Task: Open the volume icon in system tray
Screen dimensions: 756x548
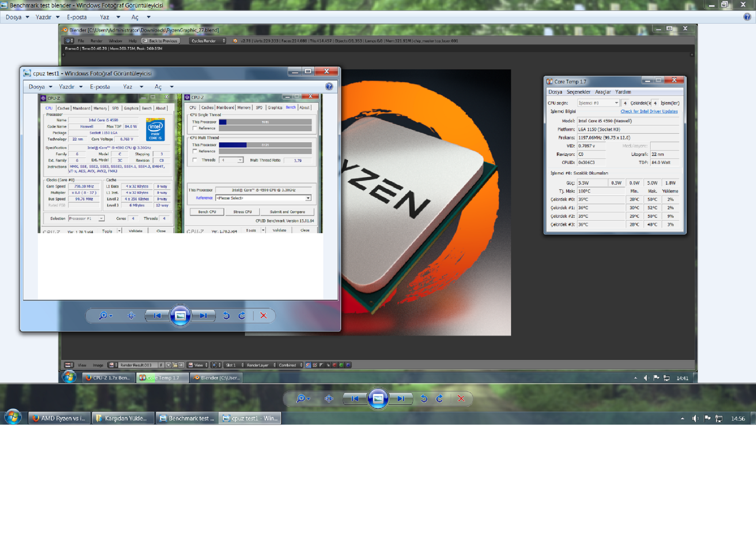Action: pyautogui.click(x=695, y=419)
